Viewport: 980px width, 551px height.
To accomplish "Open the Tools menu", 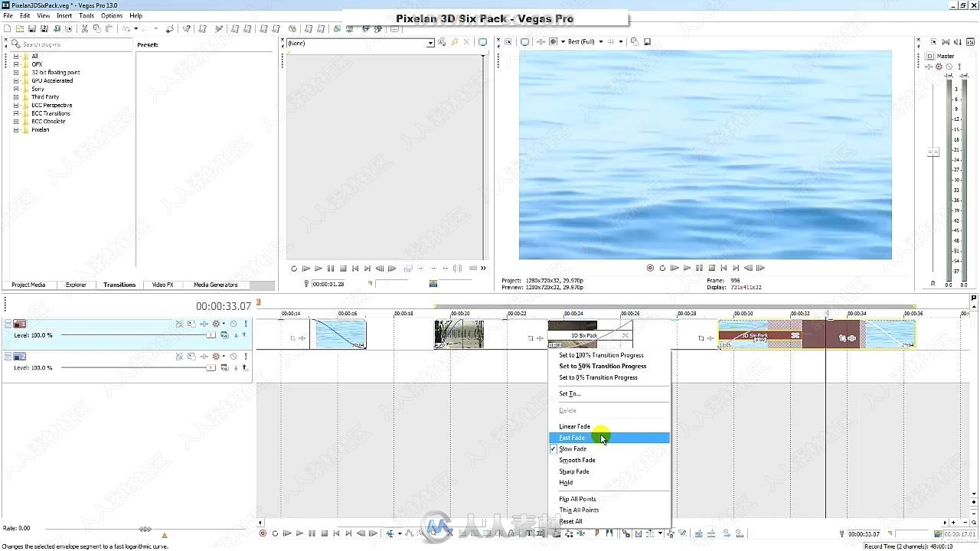I will [x=87, y=15].
